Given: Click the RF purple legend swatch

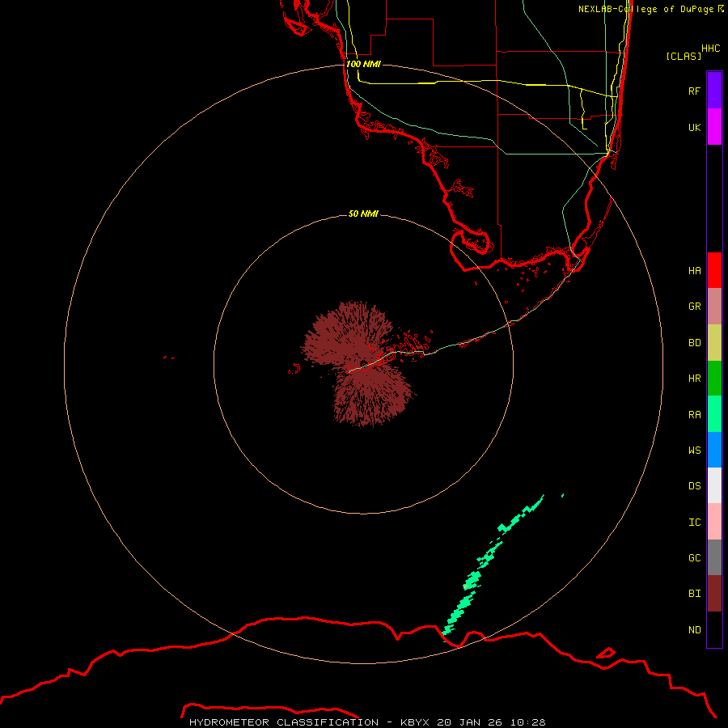Looking at the screenshot, I should (714, 91).
